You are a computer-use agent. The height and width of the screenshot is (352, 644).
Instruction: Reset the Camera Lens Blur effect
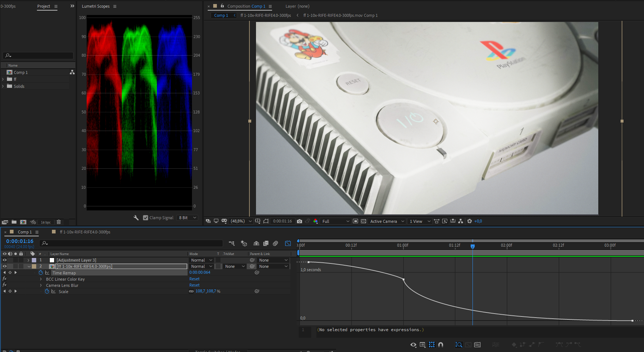pos(194,285)
